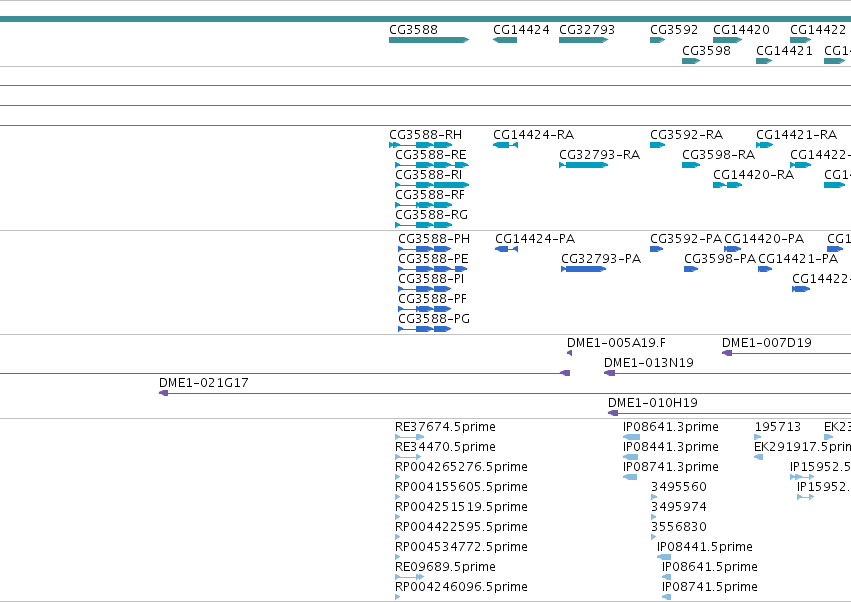
Task: Open EST RE34470.5prime
Action: click(408, 457)
